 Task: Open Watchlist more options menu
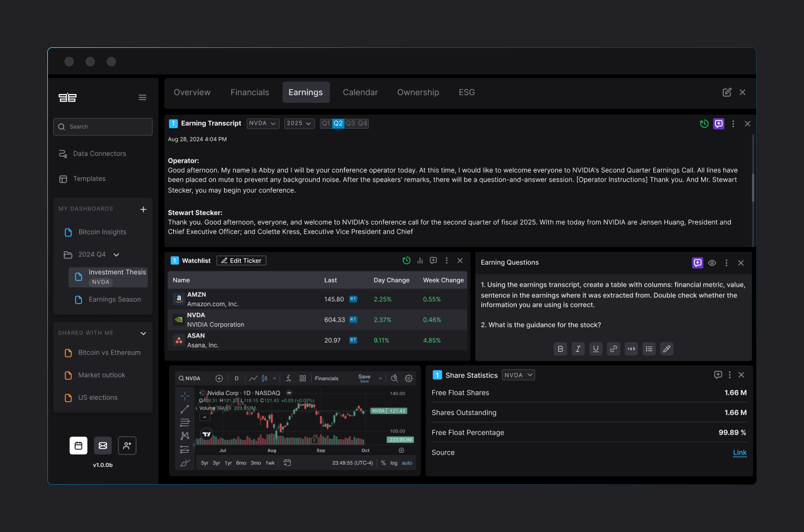446,261
